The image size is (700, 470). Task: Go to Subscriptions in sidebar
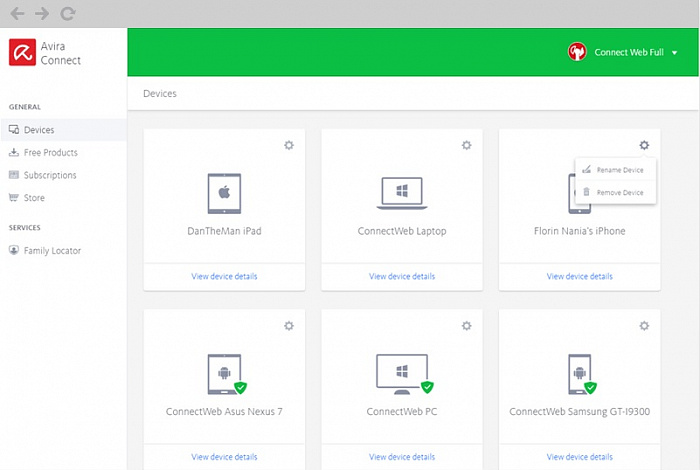[x=50, y=175]
